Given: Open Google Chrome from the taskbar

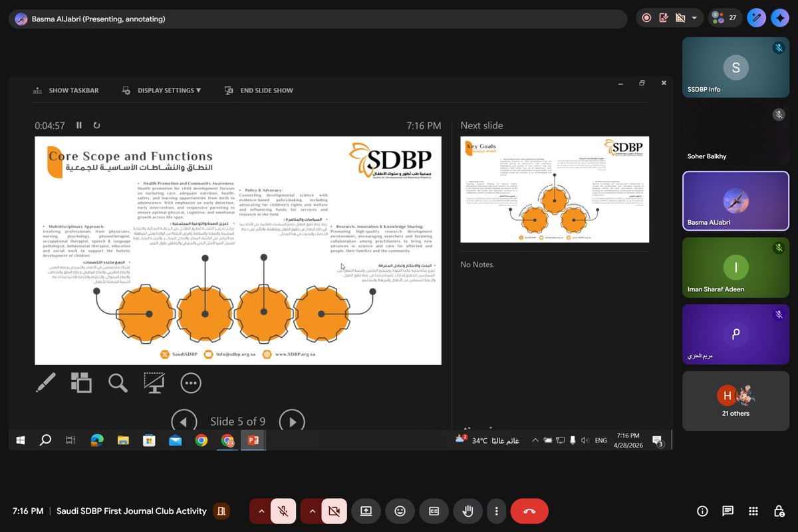Looking at the screenshot, I should point(201,440).
